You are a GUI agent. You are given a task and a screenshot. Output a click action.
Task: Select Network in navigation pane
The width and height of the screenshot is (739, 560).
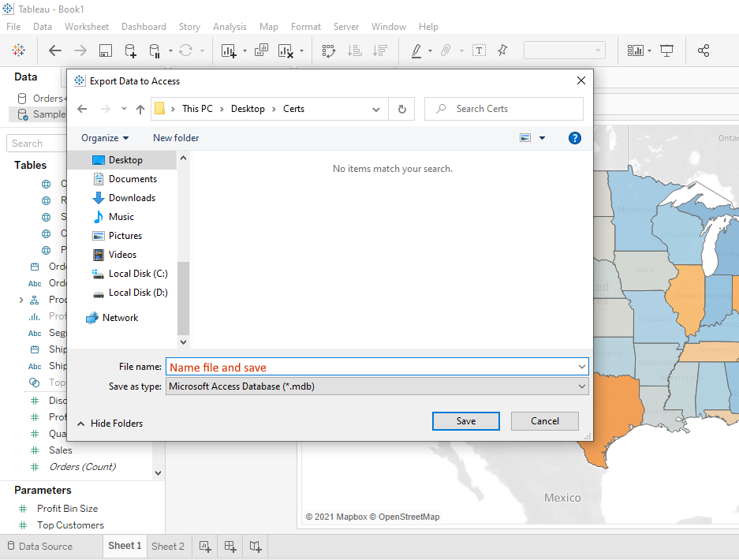click(112, 318)
